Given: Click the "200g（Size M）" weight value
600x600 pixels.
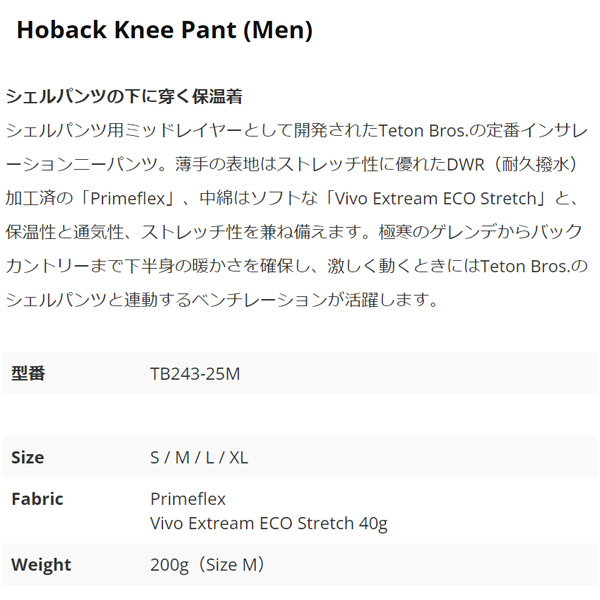Looking at the screenshot, I should (209, 565).
